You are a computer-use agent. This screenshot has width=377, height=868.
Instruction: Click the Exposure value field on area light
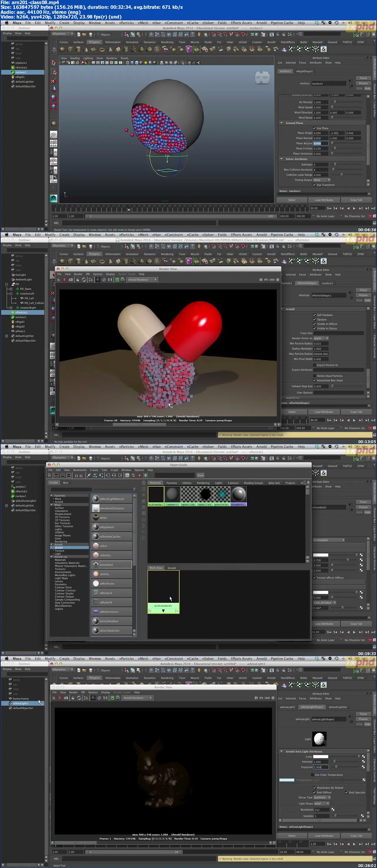pos(321,767)
